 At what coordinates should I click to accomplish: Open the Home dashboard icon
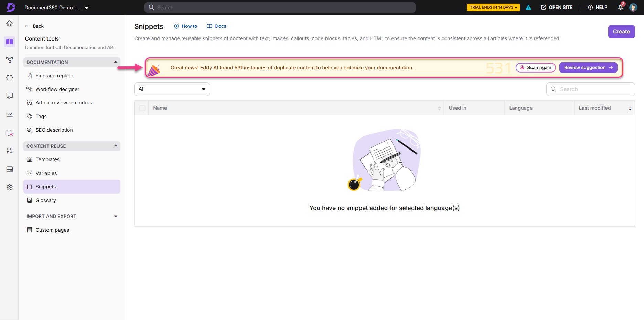(x=9, y=23)
